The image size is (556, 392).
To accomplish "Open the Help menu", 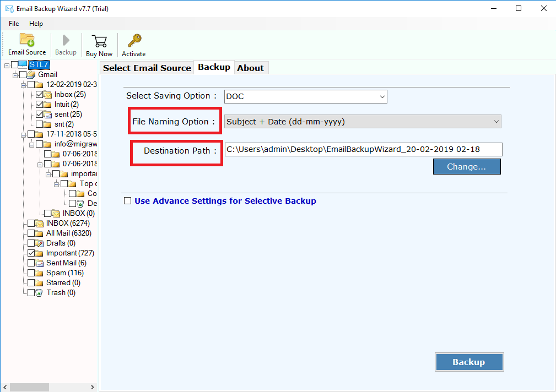I will click(x=36, y=24).
